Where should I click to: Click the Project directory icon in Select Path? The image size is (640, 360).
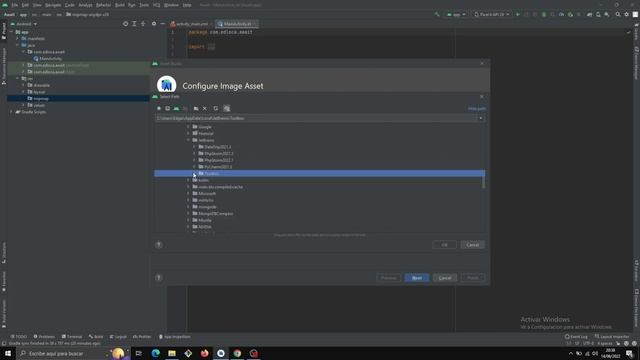pos(176,109)
